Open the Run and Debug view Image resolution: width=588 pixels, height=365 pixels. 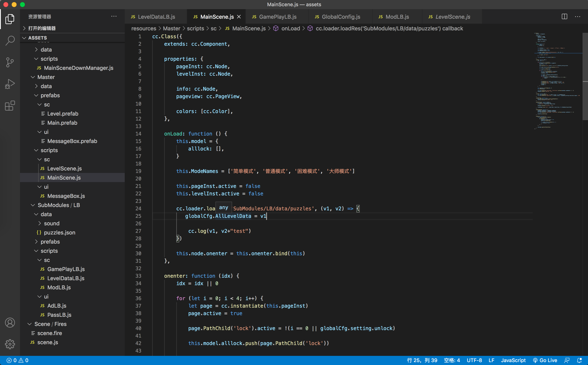coord(10,84)
